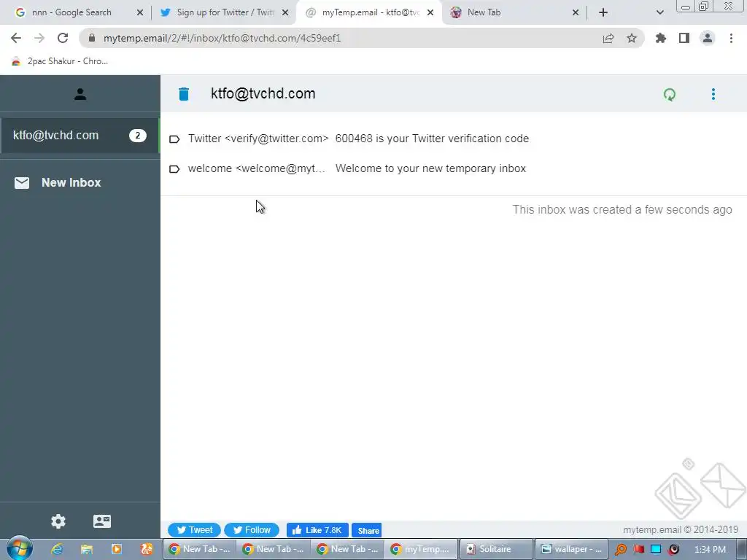Click the Twitter Follow button
The width and height of the screenshot is (747, 560).
tap(252, 530)
